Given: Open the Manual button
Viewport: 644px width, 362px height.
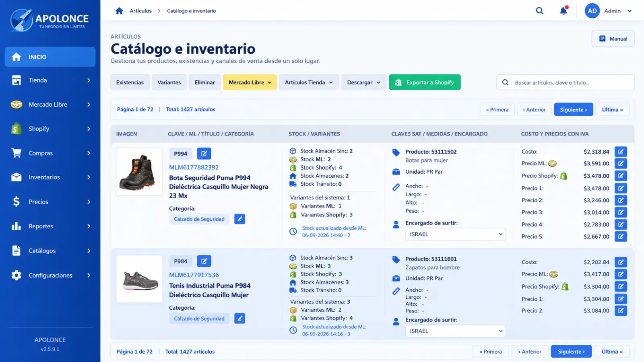Looking at the screenshot, I should pyautogui.click(x=613, y=39).
